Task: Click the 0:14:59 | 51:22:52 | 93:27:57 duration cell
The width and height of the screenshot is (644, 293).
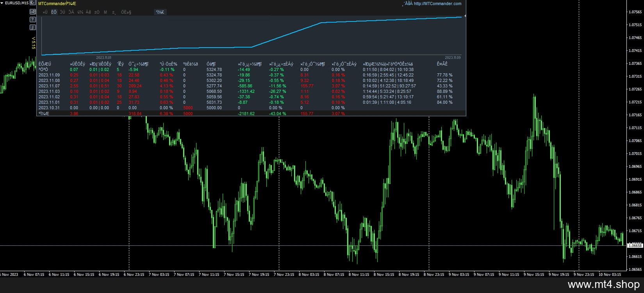Action: pos(389,86)
